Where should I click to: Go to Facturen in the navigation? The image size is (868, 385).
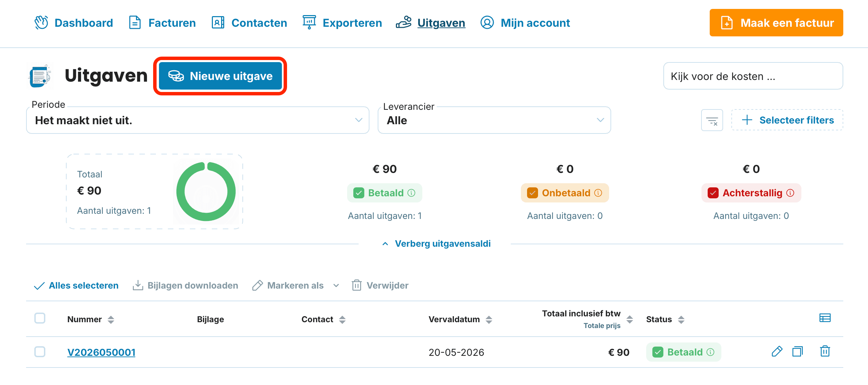click(x=162, y=23)
